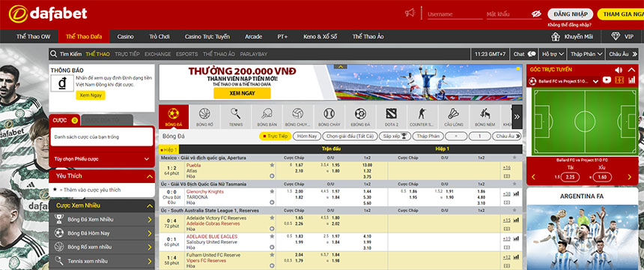Show more sports with double arrow
The image size is (644, 270).
(517, 116)
